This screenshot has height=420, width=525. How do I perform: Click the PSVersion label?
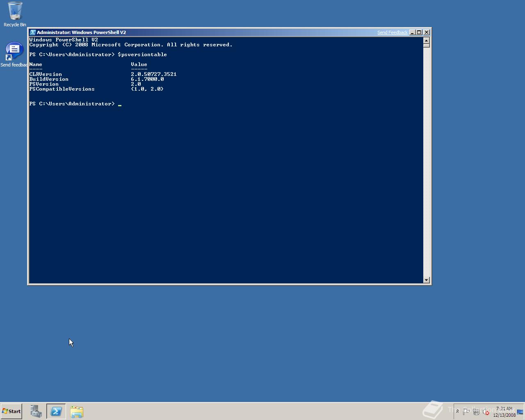(x=44, y=84)
